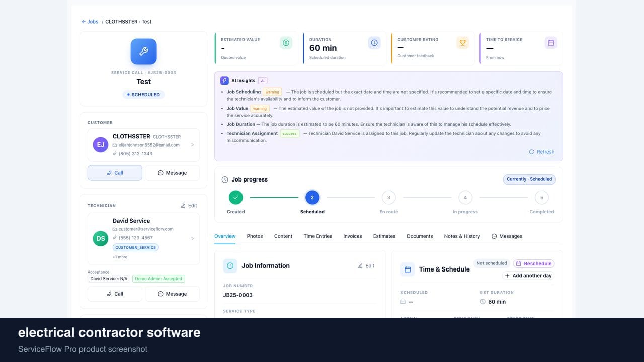Click the info icon beside Job Information
This screenshot has width=644, height=362.
click(x=230, y=266)
